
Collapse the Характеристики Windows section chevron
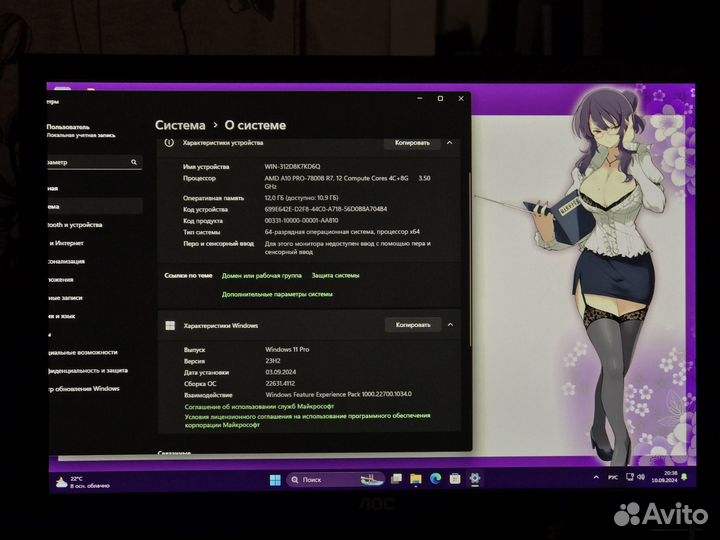point(450,325)
